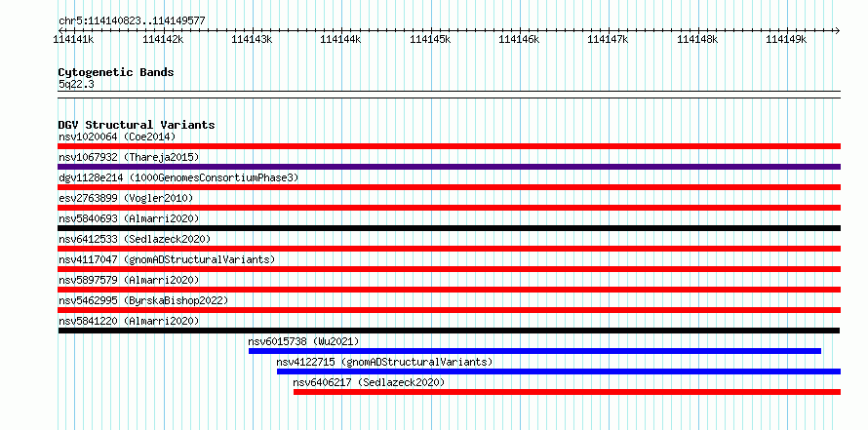This screenshot has width=868, height=430.
Task: Click the ruler's right end arrow
Action: (x=838, y=30)
